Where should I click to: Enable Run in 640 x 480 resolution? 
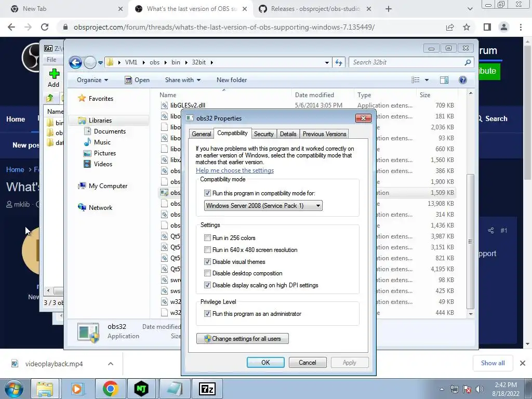pyautogui.click(x=207, y=250)
